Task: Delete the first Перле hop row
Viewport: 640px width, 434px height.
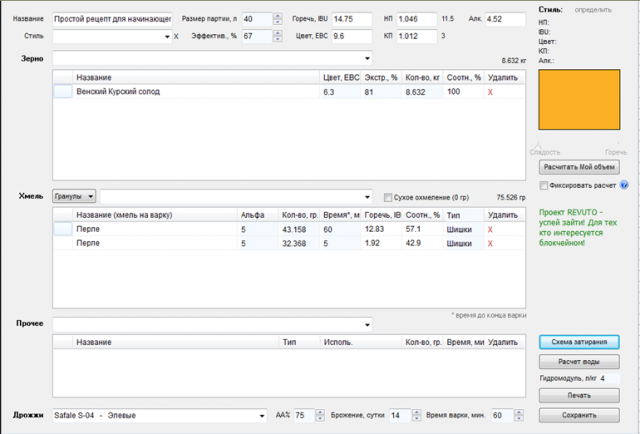Action: click(x=490, y=229)
